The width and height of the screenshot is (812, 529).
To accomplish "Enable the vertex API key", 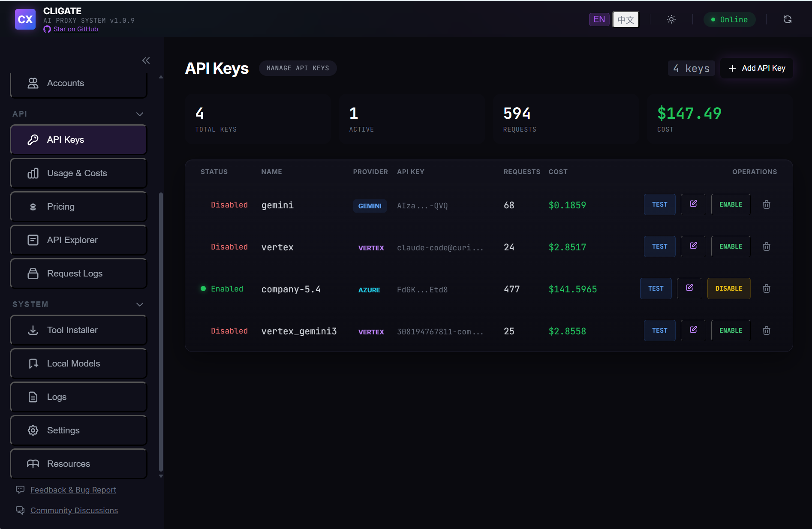I will click(731, 246).
